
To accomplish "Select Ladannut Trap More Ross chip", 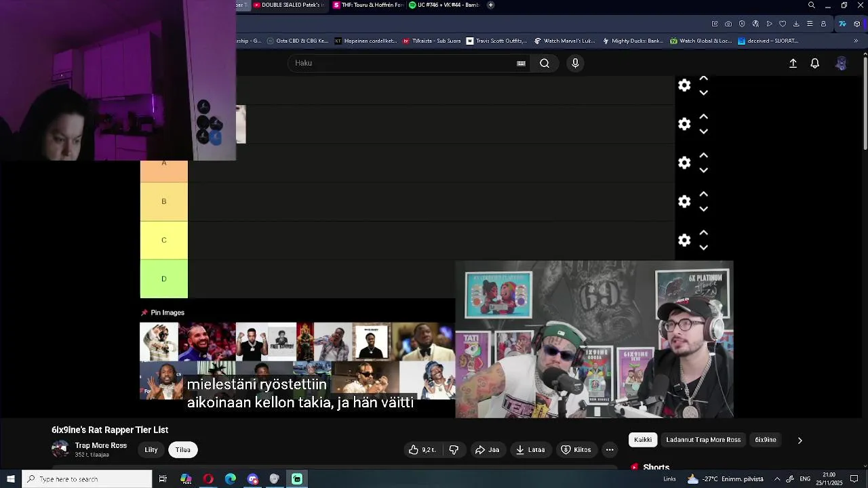I will tap(703, 440).
